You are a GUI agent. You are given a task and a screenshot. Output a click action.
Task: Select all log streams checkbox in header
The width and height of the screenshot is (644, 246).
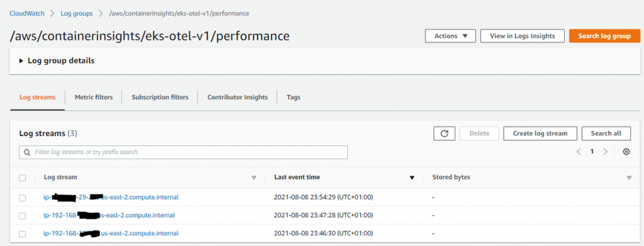pos(23,178)
